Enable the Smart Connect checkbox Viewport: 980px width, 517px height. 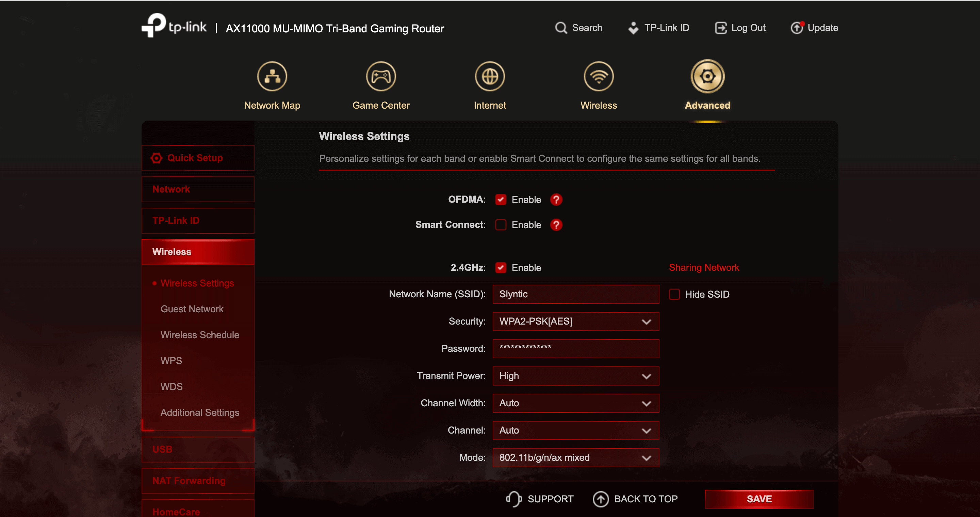[x=501, y=225]
